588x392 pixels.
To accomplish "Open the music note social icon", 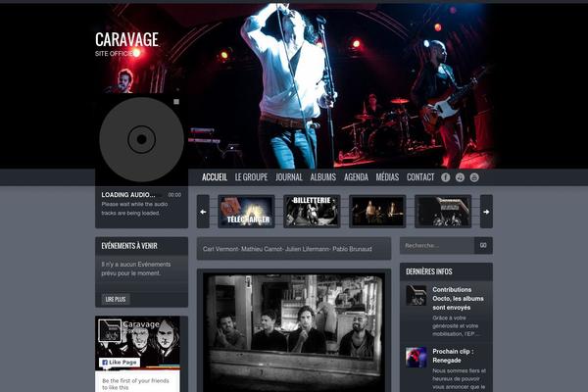I will tap(460, 177).
